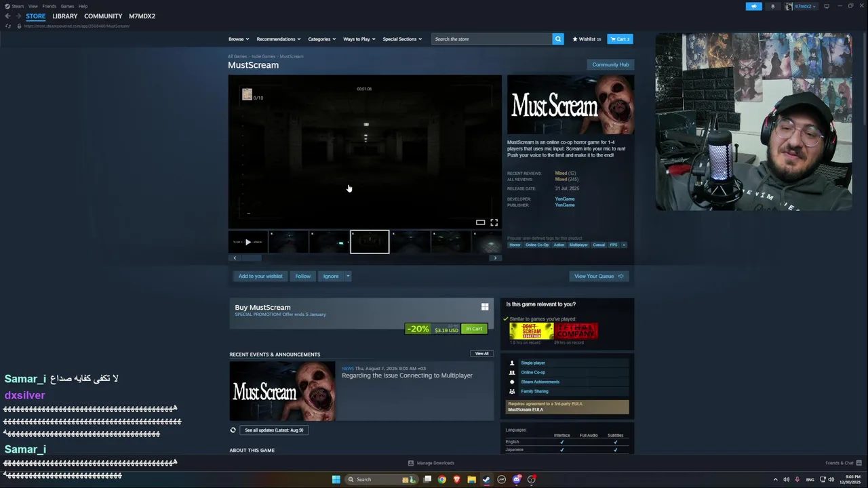This screenshot has height=488, width=868.
Task: Expand the Browse menu
Action: pos(239,39)
